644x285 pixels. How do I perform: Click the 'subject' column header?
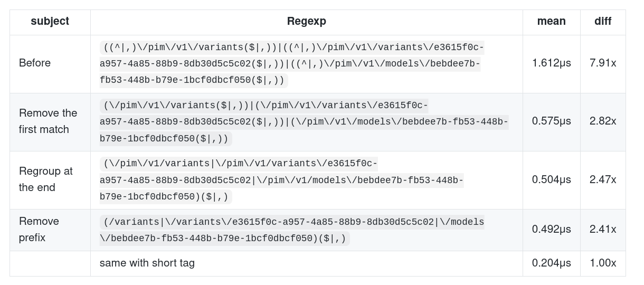[x=50, y=22]
